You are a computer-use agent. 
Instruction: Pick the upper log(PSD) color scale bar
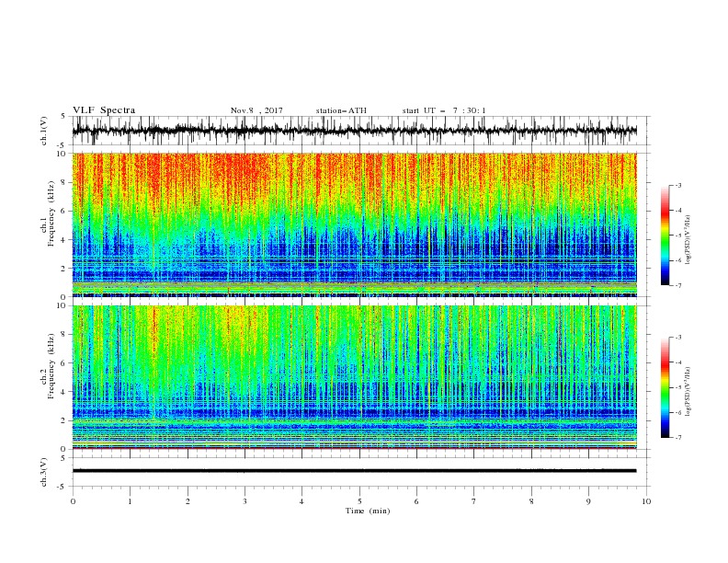click(665, 236)
